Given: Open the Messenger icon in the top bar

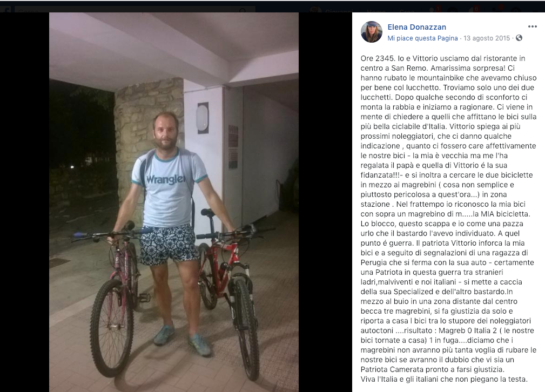Looking at the screenshot, I should 453,10.
